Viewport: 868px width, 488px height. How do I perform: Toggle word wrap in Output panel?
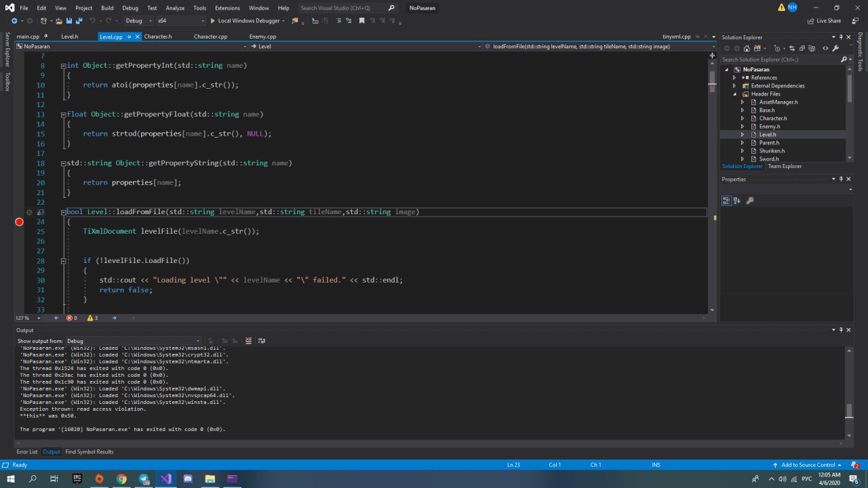[262, 341]
